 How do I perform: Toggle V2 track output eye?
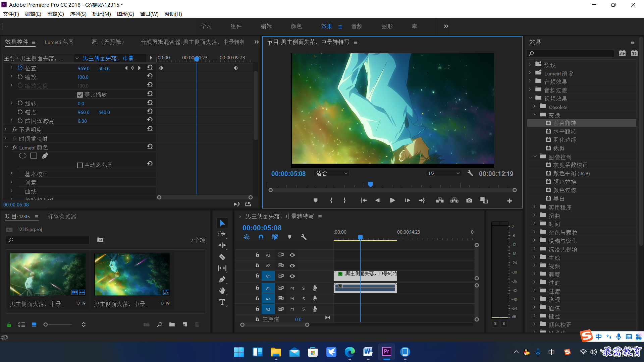[292, 265]
